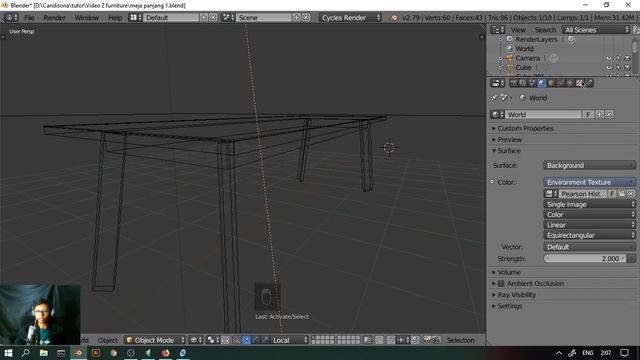The width and height of the screenshot is (640, 360).
Task: Adjust the Strength 2.000 slider
Action: point(584,259)
